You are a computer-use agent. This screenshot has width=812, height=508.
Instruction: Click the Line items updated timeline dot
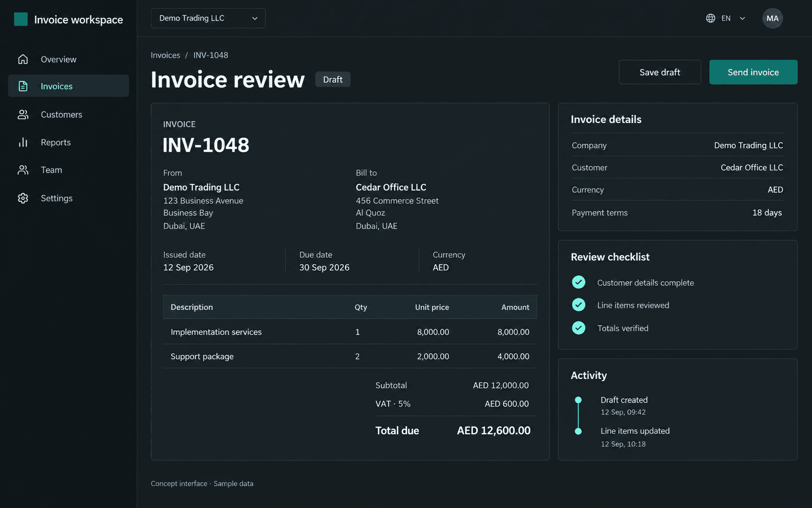point(578,431)
